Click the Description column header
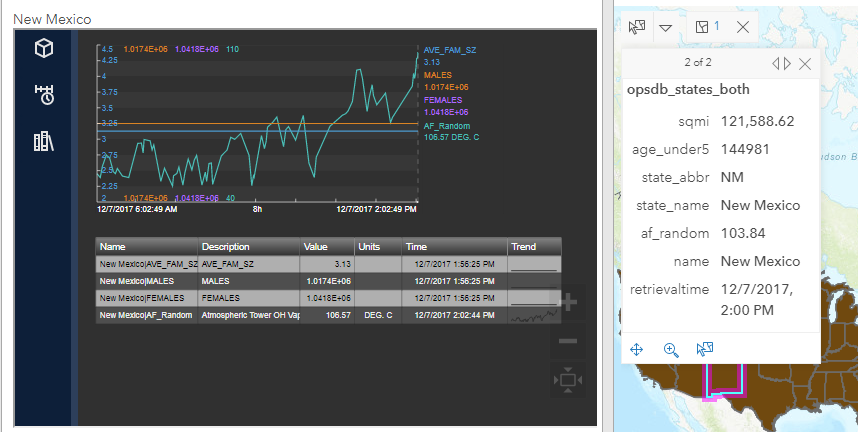The height and width of the screenshot is (432, 858). click(x=248, y=246)
